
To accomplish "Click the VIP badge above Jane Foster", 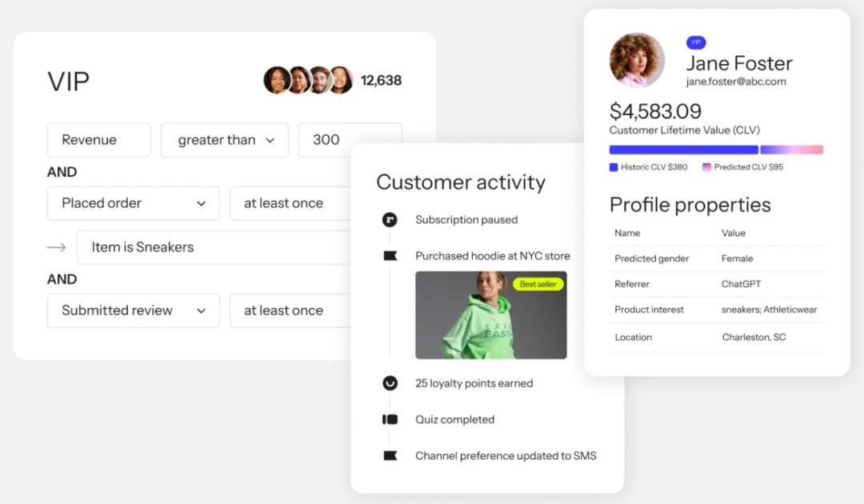I will (695, 42).
